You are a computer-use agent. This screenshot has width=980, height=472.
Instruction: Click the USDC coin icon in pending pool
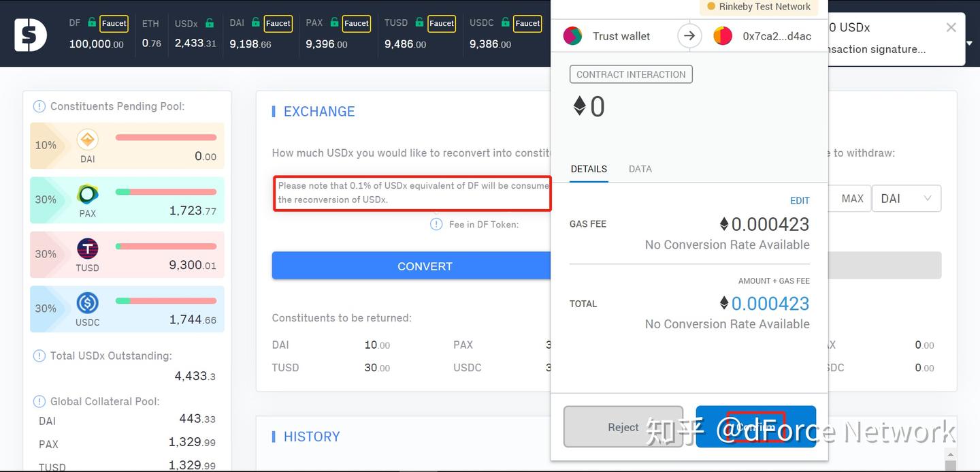(87, 303)
